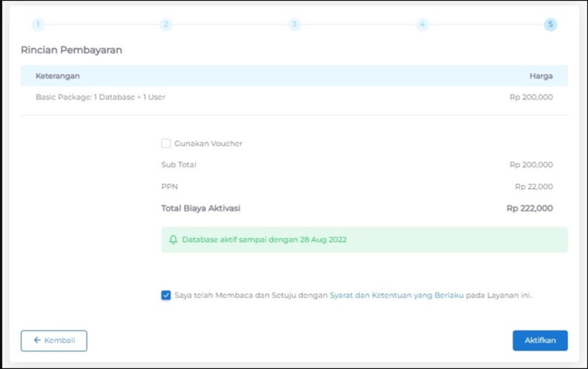Click the Database aktif sampai dengan notice text
Image resolution: width=588 pixels, height=369 pixels.
coord(264,240)
